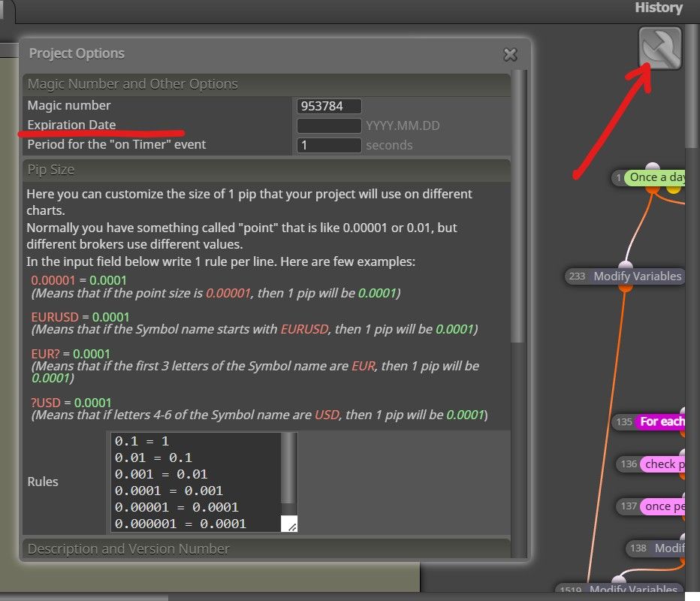
Task: Collapse Magic Number and Other Options section
Action: [267, 84]
